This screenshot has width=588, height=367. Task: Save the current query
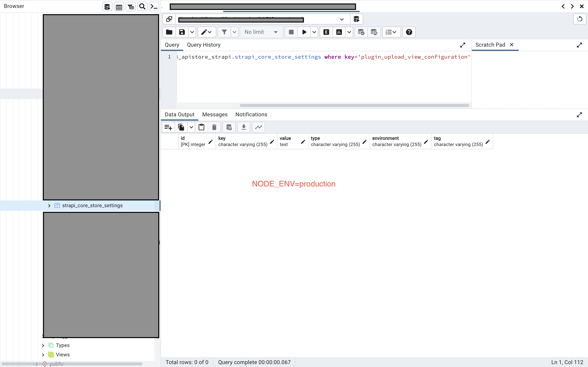pyautogui.click(x=181, y=32)
